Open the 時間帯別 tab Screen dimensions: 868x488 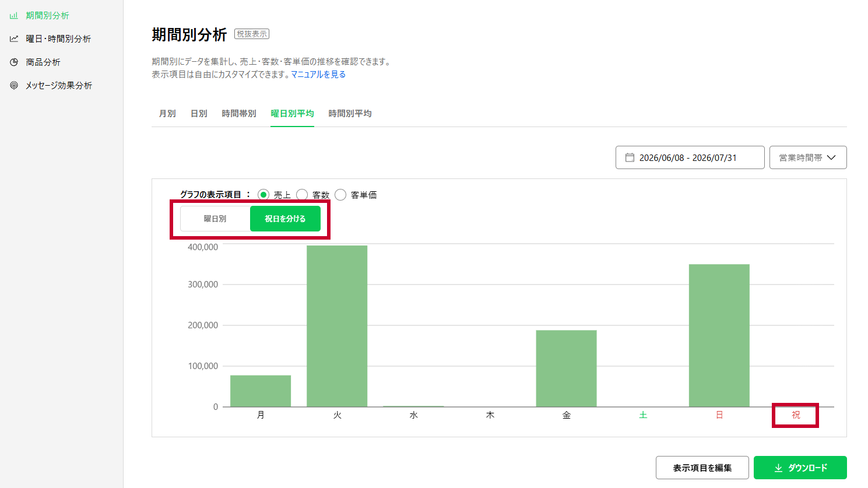[x=239, y=114]
